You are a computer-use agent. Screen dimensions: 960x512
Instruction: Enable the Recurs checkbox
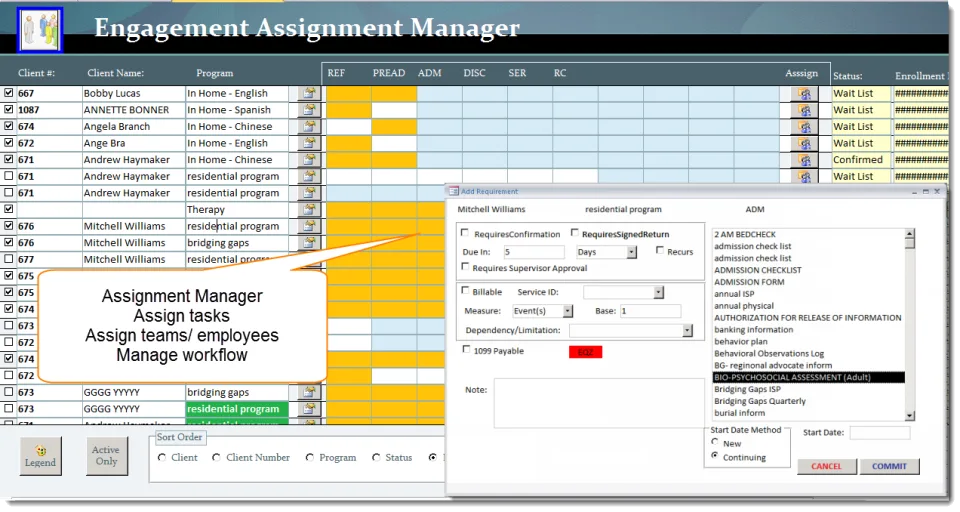659,250
